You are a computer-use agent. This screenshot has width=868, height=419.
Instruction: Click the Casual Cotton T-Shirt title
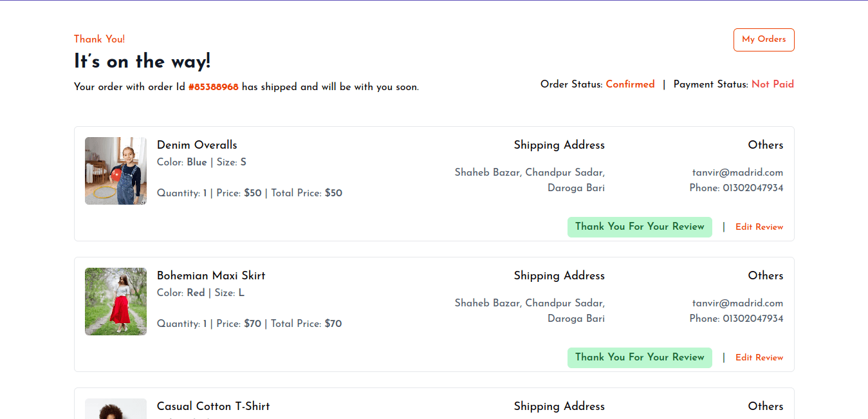213,406
